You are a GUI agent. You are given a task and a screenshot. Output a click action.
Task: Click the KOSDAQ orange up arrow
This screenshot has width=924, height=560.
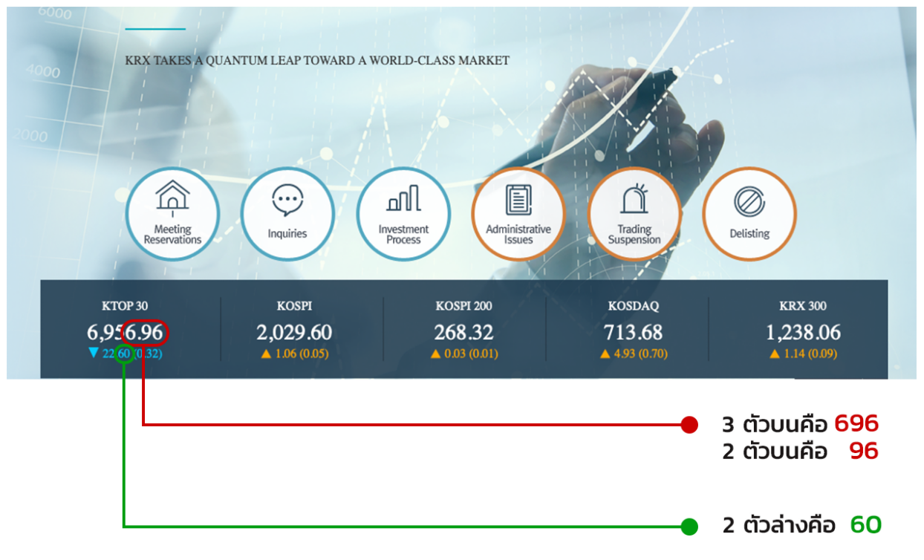click(605, 354)
